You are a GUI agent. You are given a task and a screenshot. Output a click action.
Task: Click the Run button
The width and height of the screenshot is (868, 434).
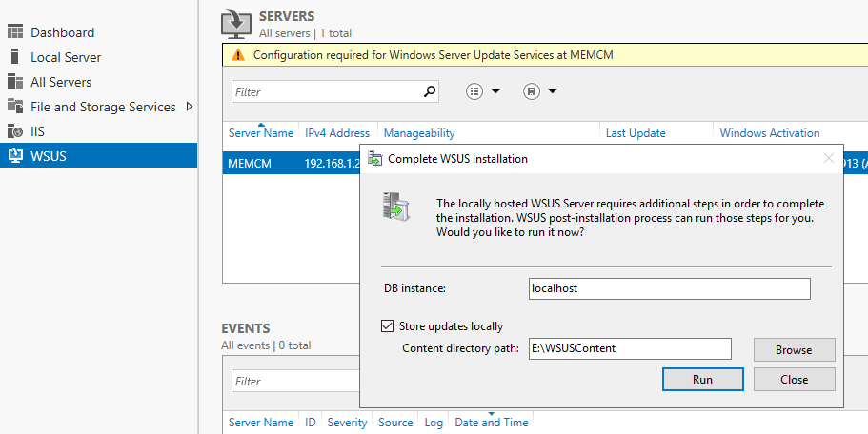click(702, 379)
